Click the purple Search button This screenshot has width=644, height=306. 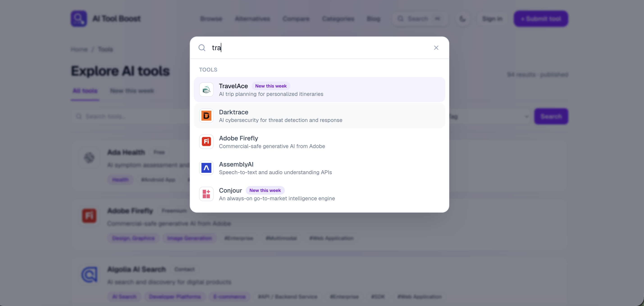pyautogui.click(x=551, y=117)
